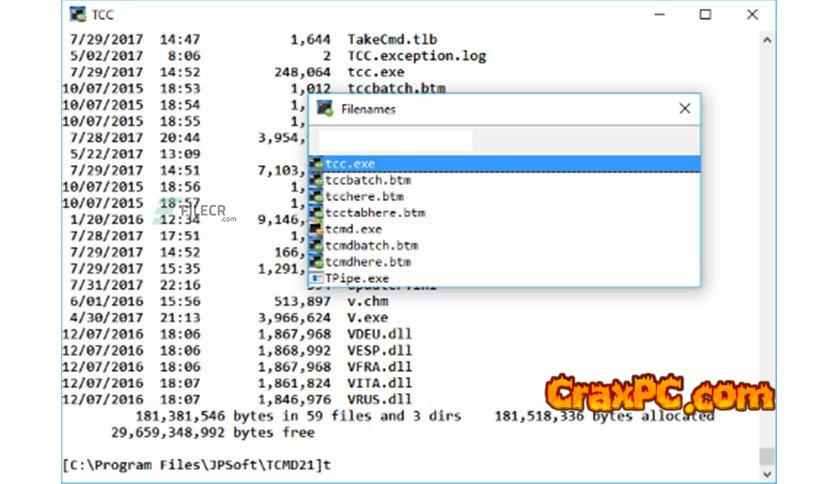
Task: Select tcc.exe in the Filenames list
Action: coord(504,164)
